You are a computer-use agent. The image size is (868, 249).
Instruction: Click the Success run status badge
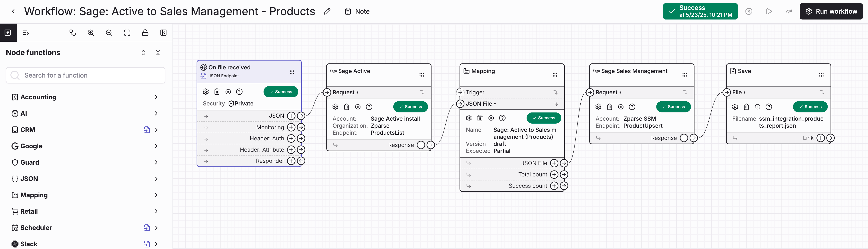(x=700, y=11)
